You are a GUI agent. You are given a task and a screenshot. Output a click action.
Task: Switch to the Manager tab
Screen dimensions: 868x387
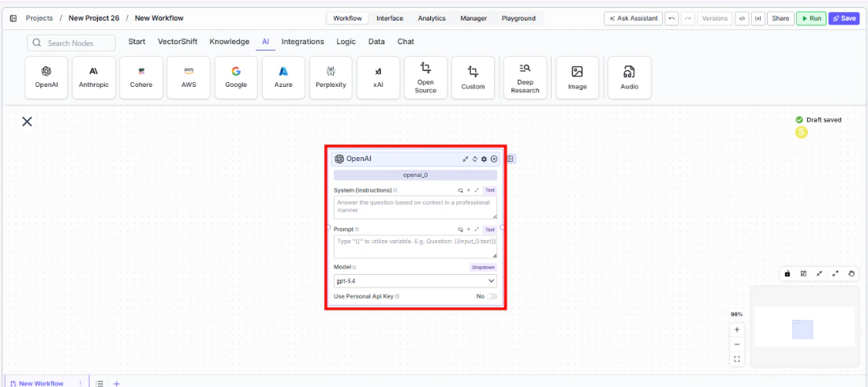coord(474,18)
